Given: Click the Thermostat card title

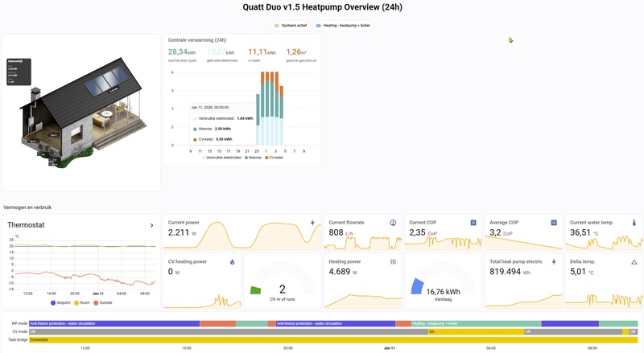Looking at the screenshot, I should (26, 225).
